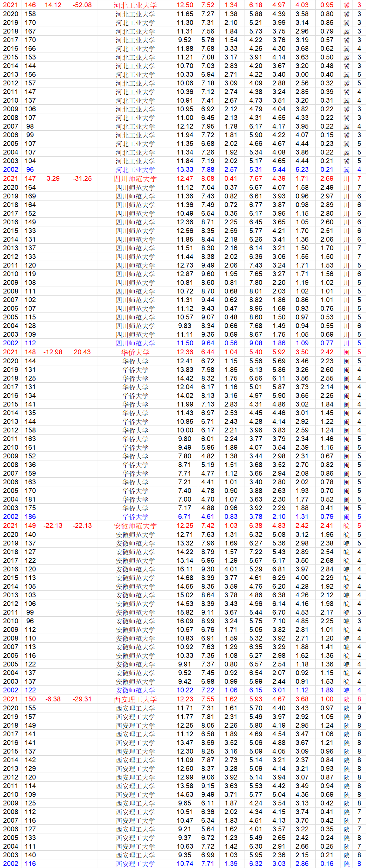
Task: Select the 安徽师范大学 name cell in the 2008 row
Action: [x=135, y=638]
